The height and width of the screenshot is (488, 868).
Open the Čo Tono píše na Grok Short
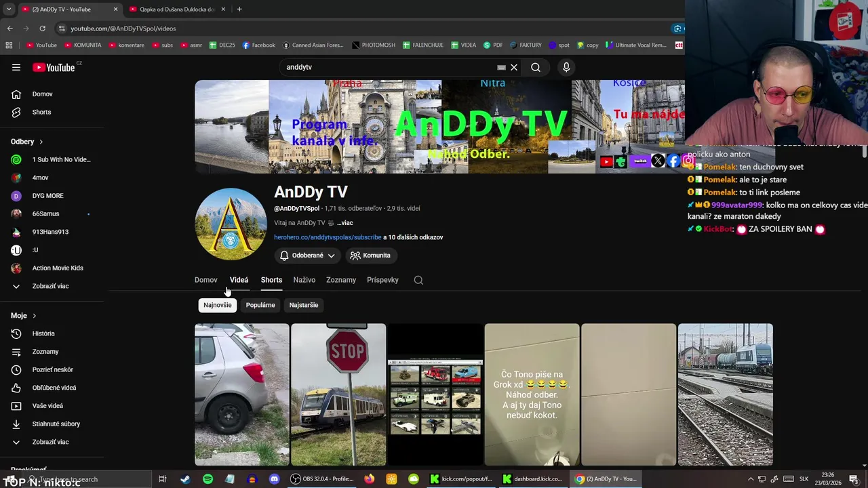coord(532,394)
